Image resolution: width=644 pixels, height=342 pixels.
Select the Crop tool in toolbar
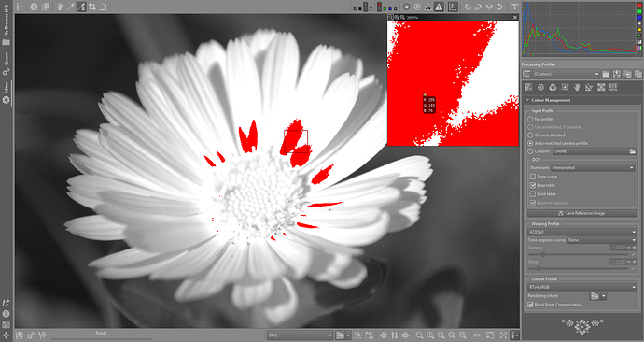92,7
